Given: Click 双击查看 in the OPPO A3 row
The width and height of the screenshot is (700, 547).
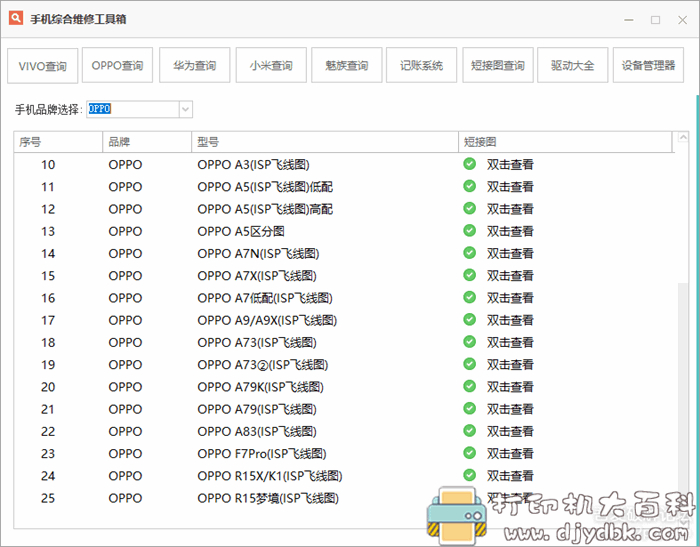Looking at the screenshot, I should tap(510, 165).
